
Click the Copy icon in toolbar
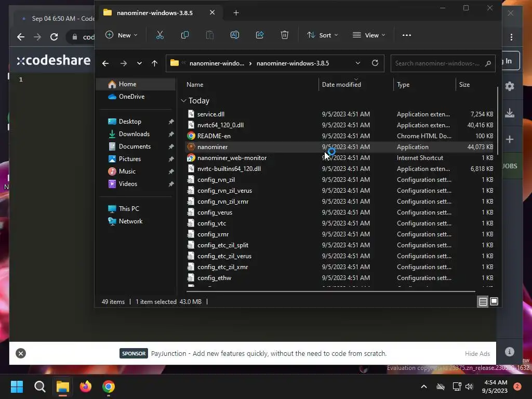[185, 35]
